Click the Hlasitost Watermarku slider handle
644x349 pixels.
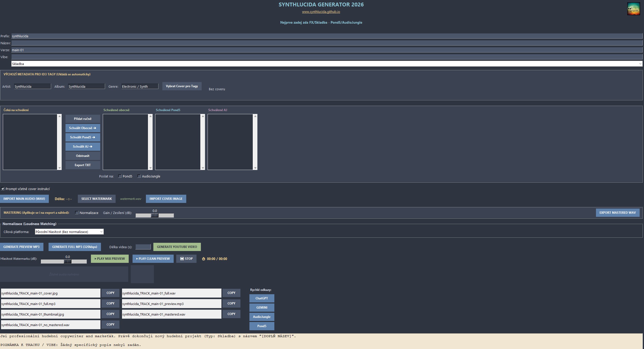click(x=68, y=262)
